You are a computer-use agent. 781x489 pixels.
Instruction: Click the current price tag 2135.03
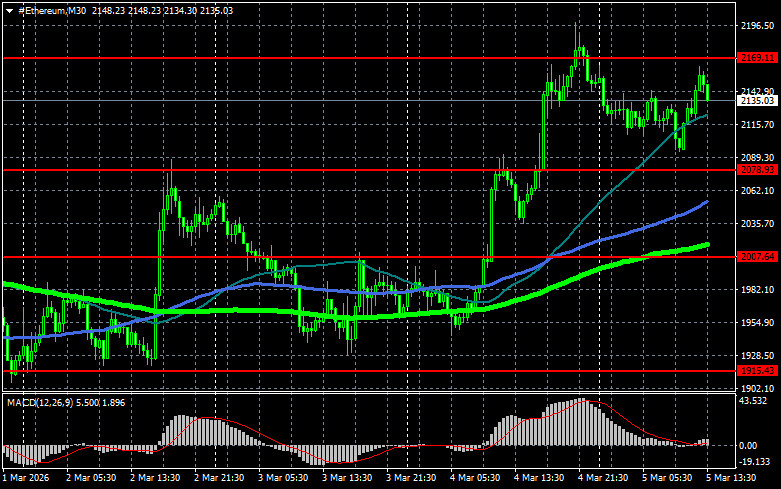[x=757, y=101]
